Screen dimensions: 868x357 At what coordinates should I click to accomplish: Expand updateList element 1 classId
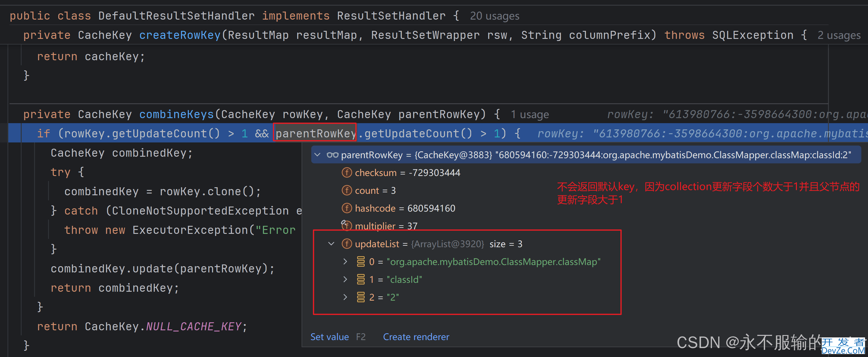(x=345, y=279)
